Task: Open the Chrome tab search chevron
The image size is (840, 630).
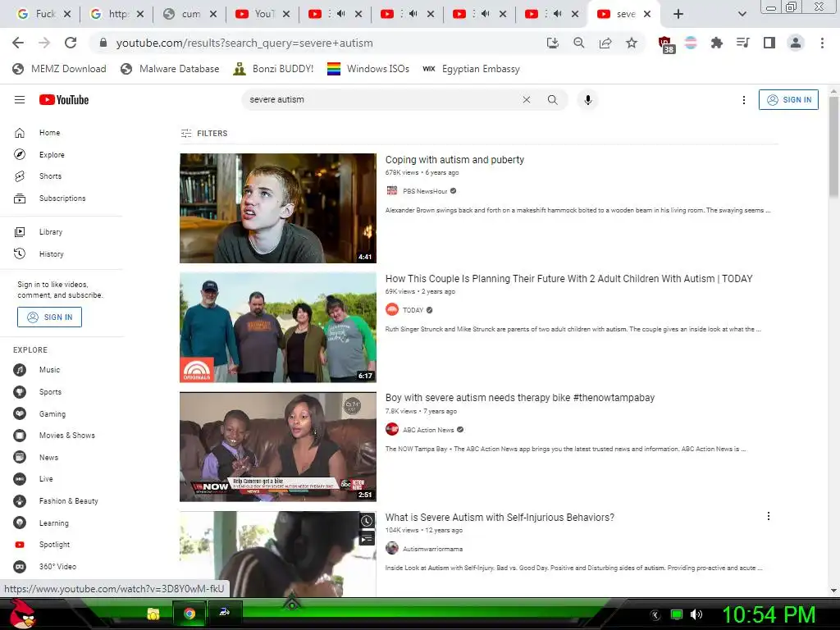Action: pos(742,14)
